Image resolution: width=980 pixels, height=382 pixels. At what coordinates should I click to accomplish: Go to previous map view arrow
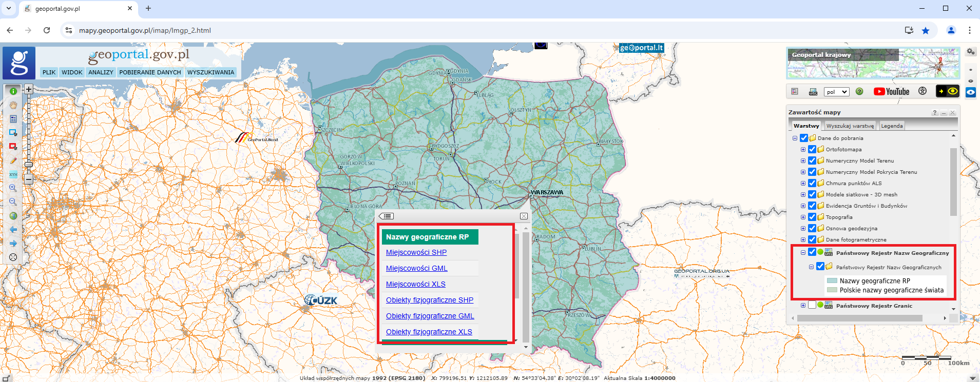tap(13, 230)
